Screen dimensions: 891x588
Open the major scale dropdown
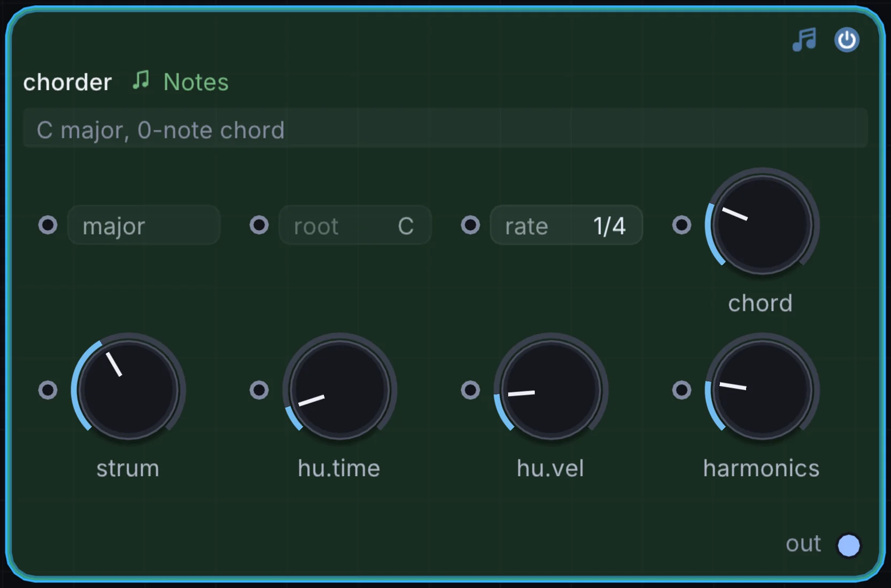(144, 225)
